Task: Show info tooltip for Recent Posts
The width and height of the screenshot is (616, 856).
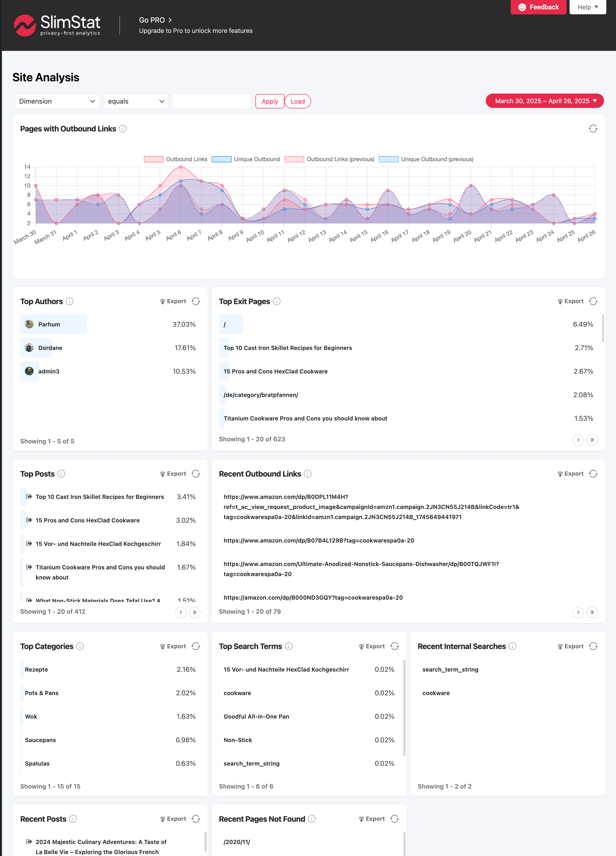Action: coord(73,819)
